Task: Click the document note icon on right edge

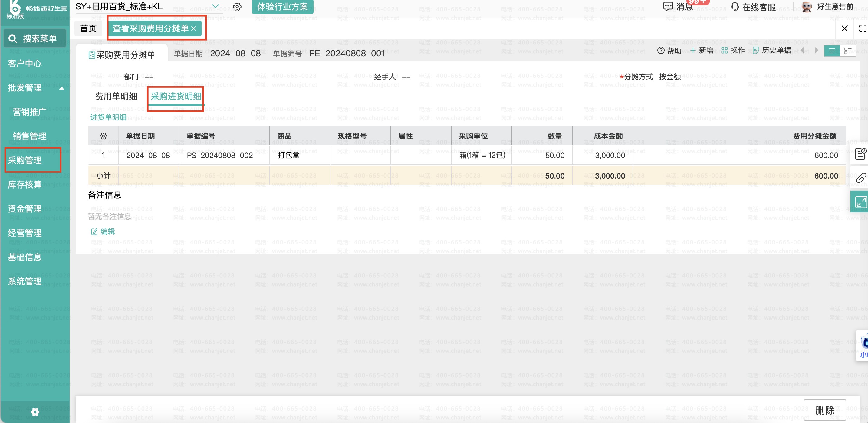Action: click(861, 154)
